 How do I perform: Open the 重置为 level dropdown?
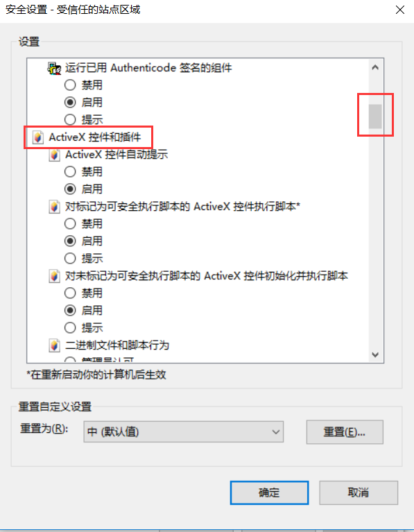coord(184,432)
